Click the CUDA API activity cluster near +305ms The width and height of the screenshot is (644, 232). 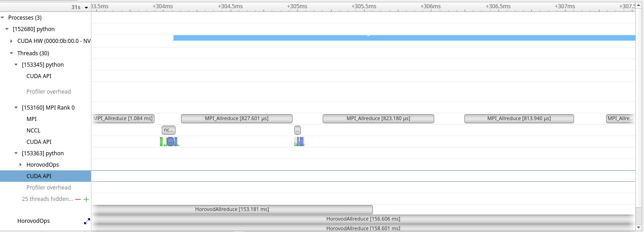(x=299, y=142)
